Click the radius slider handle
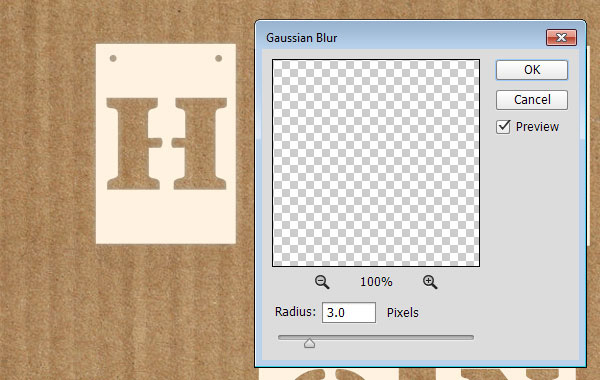Screen dimensions: 600x380 [310, 343]
